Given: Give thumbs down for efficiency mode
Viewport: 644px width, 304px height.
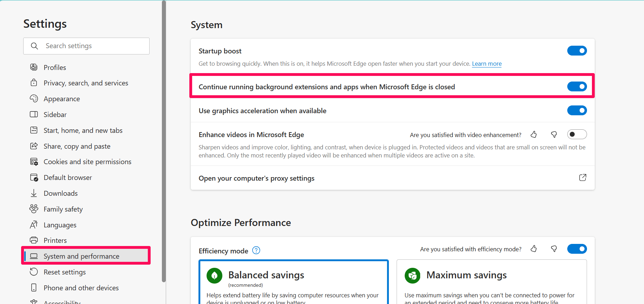Looking at the screenshot, I should [554, 249].
